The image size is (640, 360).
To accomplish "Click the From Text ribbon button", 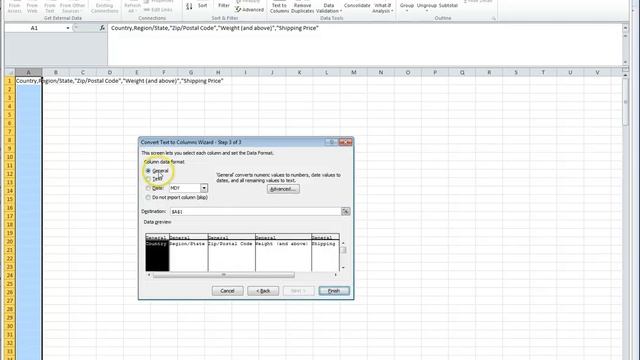I will 50,7.
